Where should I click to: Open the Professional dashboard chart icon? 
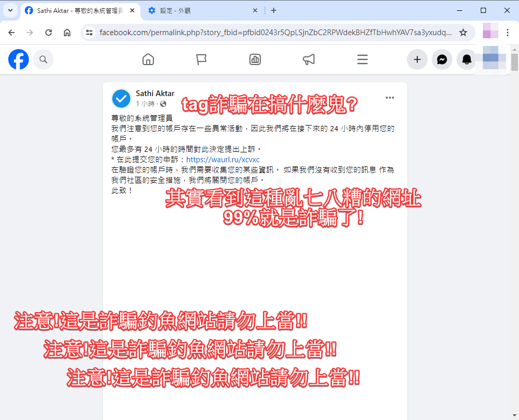tap(255, 59)
